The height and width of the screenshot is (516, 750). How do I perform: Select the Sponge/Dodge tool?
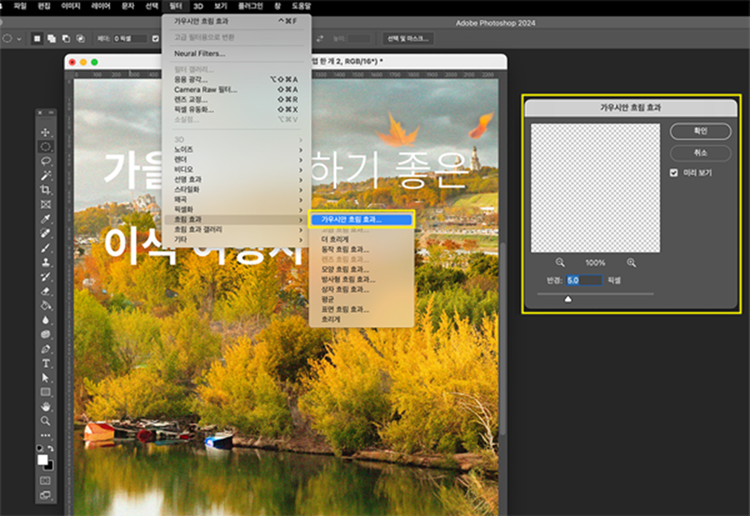[45, 334]
